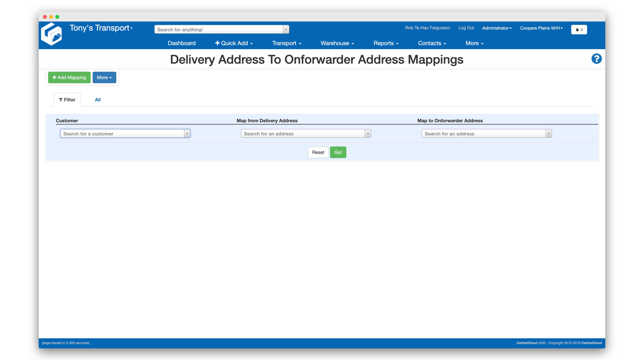This screenshot has width=644, height=360.
Task: Switch to the All tab
Action: 98,100
